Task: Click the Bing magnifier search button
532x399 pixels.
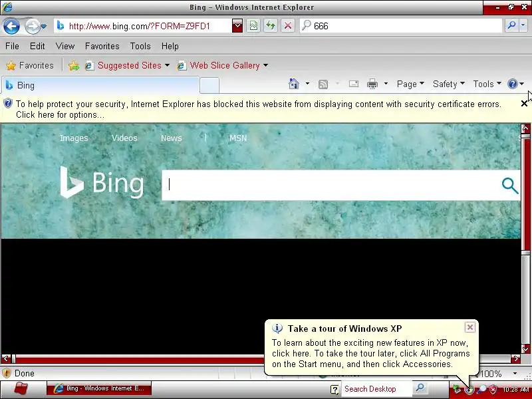Action: [510, 186]
